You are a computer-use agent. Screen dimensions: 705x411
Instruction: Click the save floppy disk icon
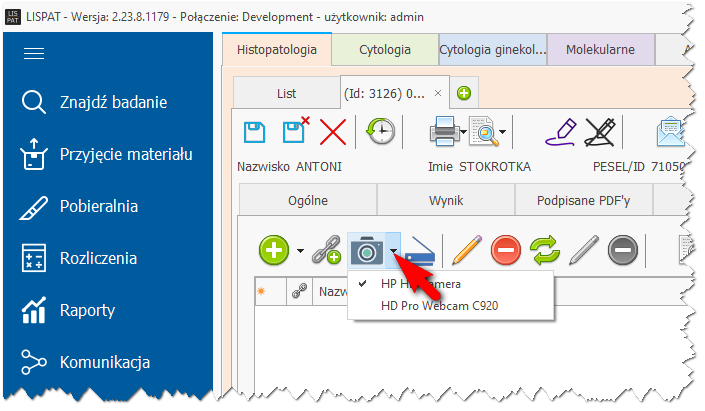click(x=256, y=131)
